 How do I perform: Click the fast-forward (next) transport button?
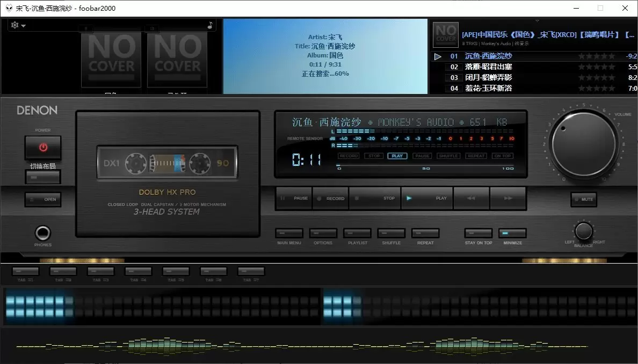tap(508, 199)
